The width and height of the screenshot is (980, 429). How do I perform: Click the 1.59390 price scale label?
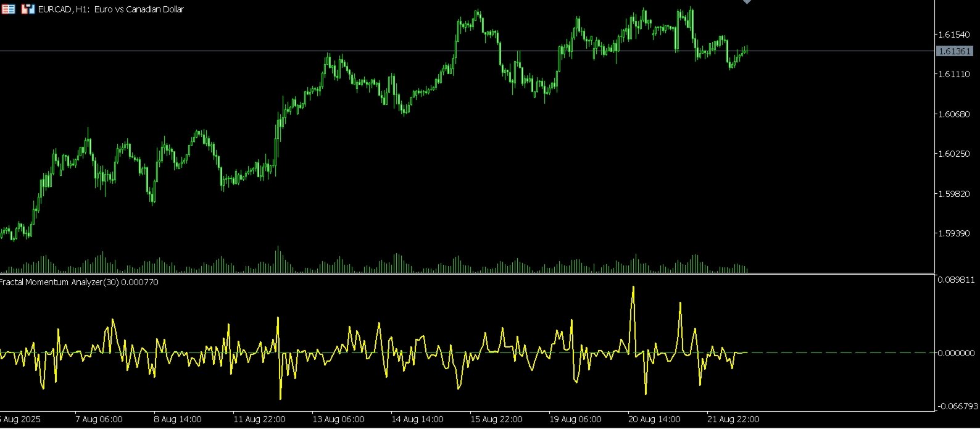pos(954,233)
